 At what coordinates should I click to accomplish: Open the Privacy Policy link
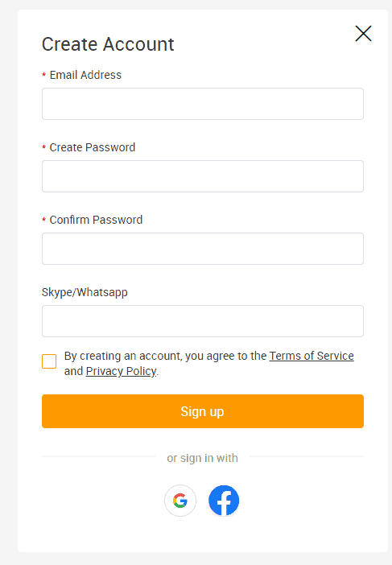click(121, 371)
